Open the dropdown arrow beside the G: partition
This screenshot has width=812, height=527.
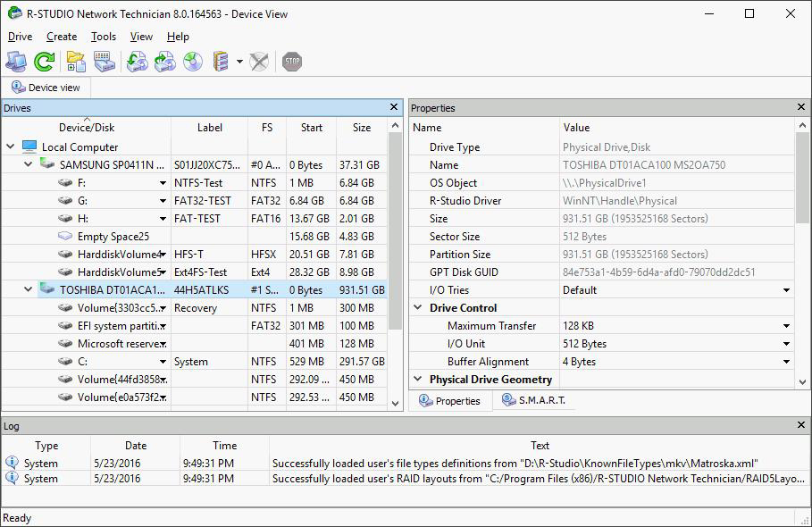pyautogui.click(x=163, y=201)
